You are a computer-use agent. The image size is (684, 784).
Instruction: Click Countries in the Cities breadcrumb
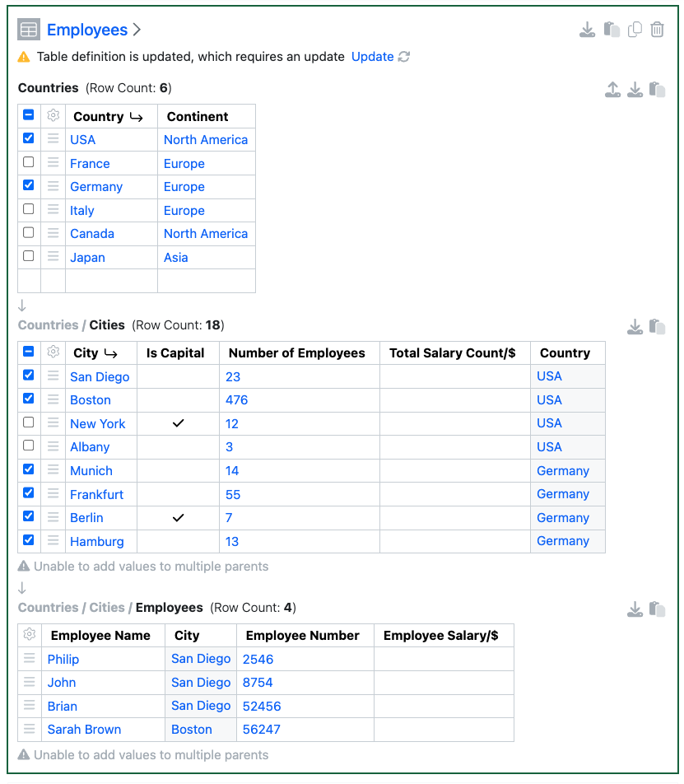[48, 325]
